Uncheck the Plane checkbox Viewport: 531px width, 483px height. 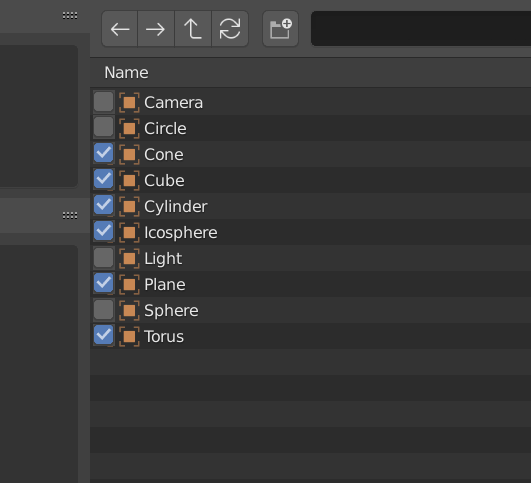pyautogui.click(x=104, y=284)
